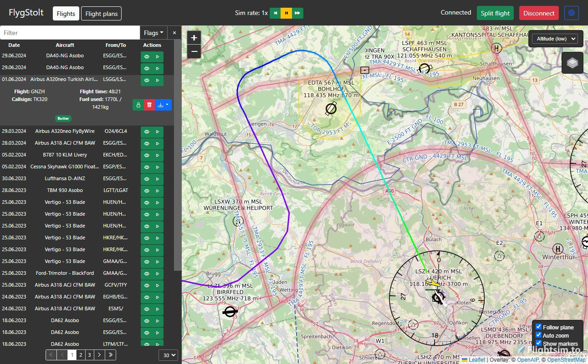
Task: Open the Leaflet link
Action: pyautogui.click(x=476, y=360)
